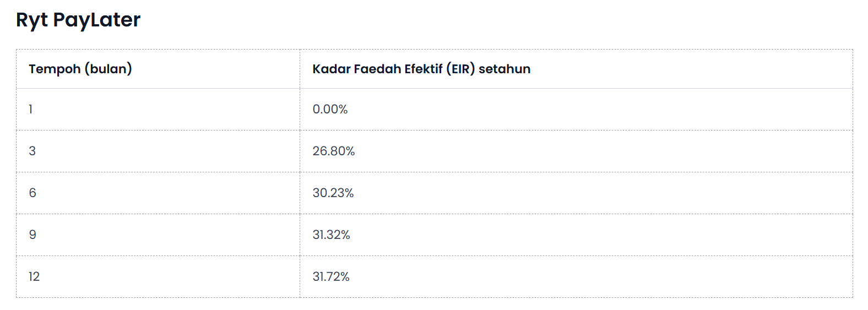Select the Tempoh (bulan) column header
Image resolution: width=868 pixels, height=310 pixels.
click(158, 69)
